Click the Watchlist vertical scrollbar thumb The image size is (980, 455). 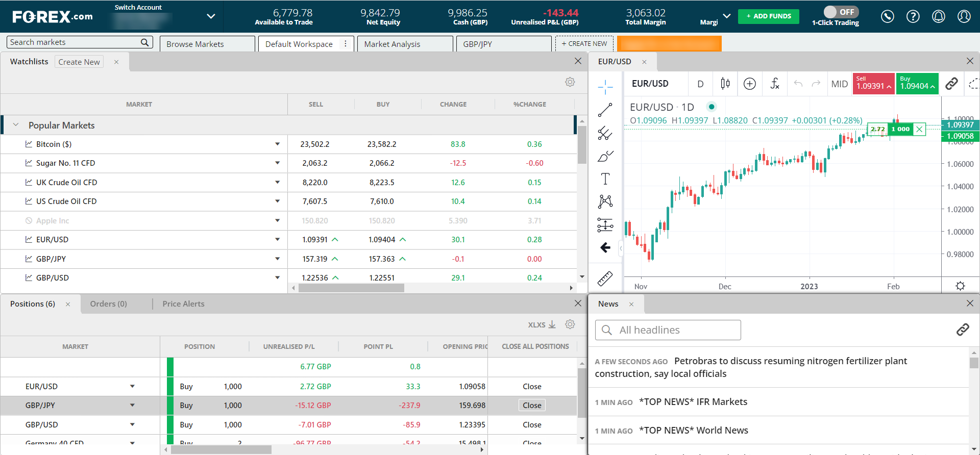582,145
